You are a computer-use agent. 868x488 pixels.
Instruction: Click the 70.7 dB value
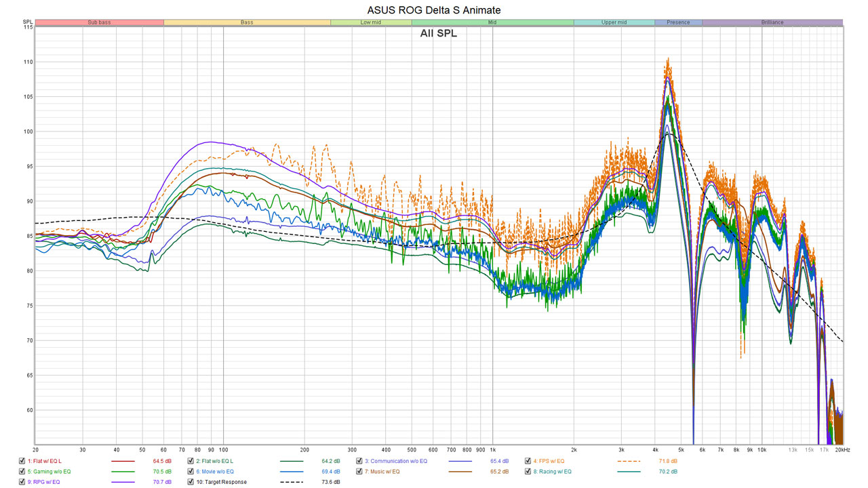tap(162, 482)
